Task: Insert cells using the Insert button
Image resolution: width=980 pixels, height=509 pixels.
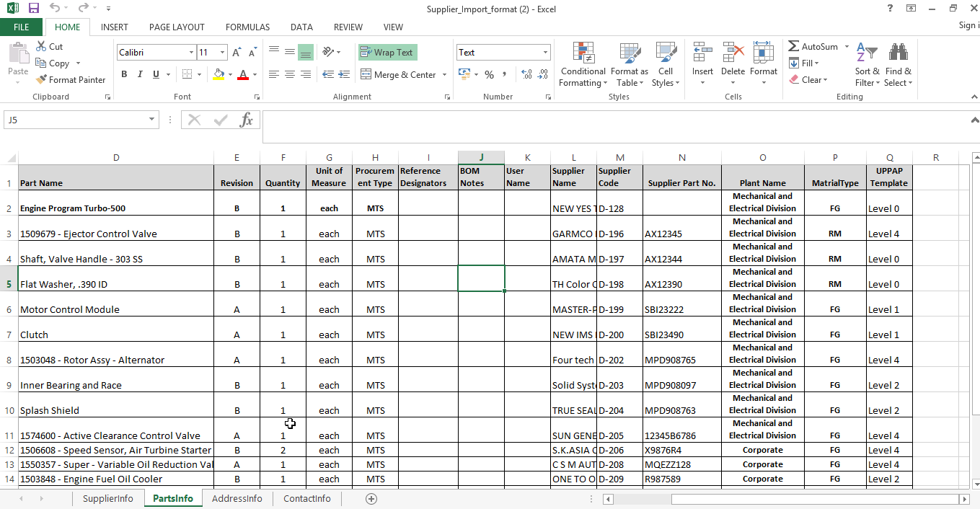Action: click(x=702, y=63)
